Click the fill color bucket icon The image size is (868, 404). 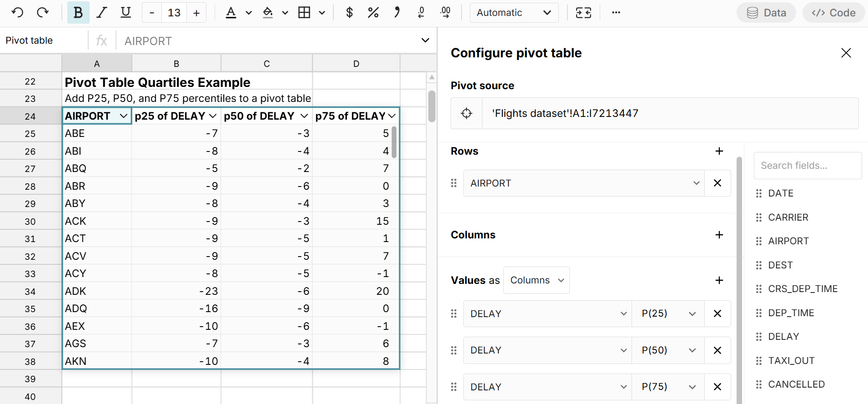[268, 13]
